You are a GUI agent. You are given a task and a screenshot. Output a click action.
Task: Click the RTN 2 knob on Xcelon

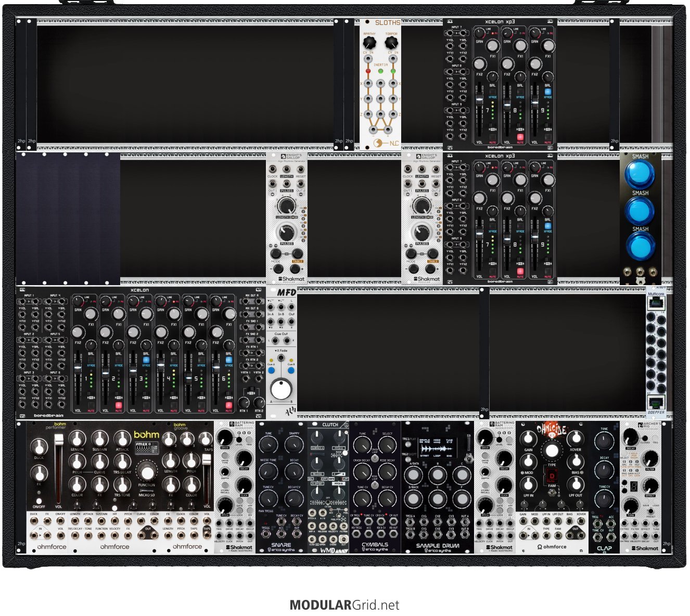click(259, 403)
